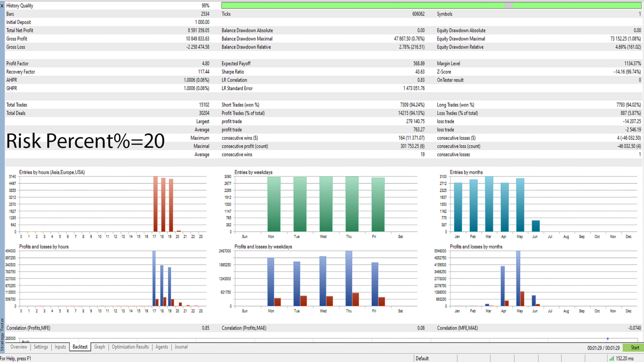The height and width of the screenshot is (362, 644).
Task: Open the Inputs tab
Action: (x=60, y=347)
